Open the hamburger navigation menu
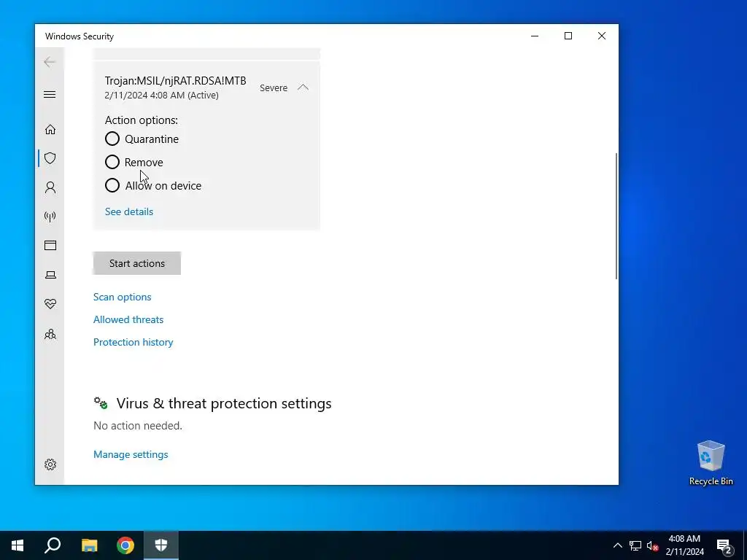This screenshot has height=560, width=747. 50,94
